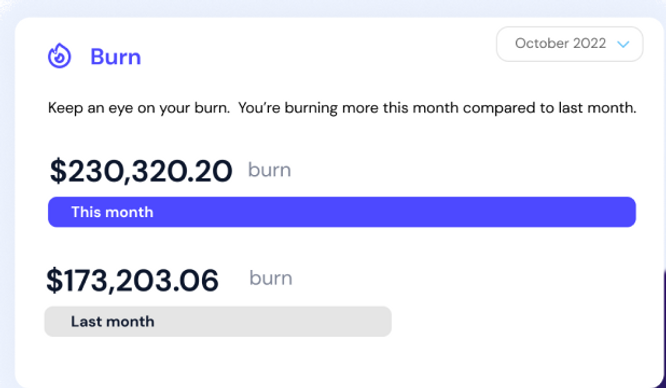Click the burning more this month sentence
Screen dimensions: 666x388
point(437,108)
